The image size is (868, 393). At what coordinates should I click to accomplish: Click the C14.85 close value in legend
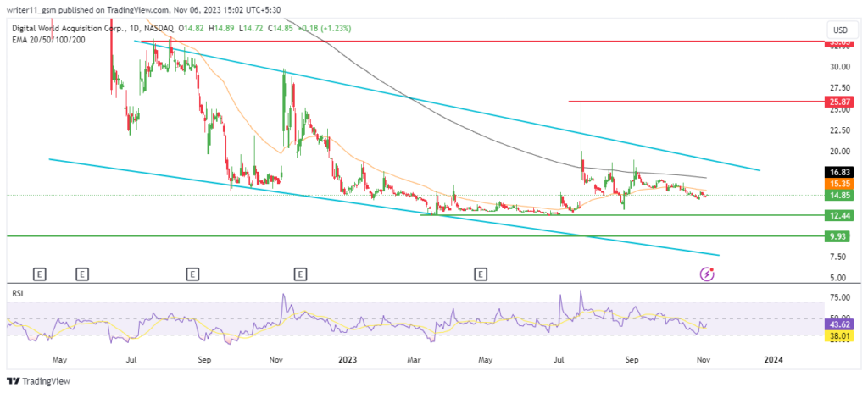pos(280,28)
